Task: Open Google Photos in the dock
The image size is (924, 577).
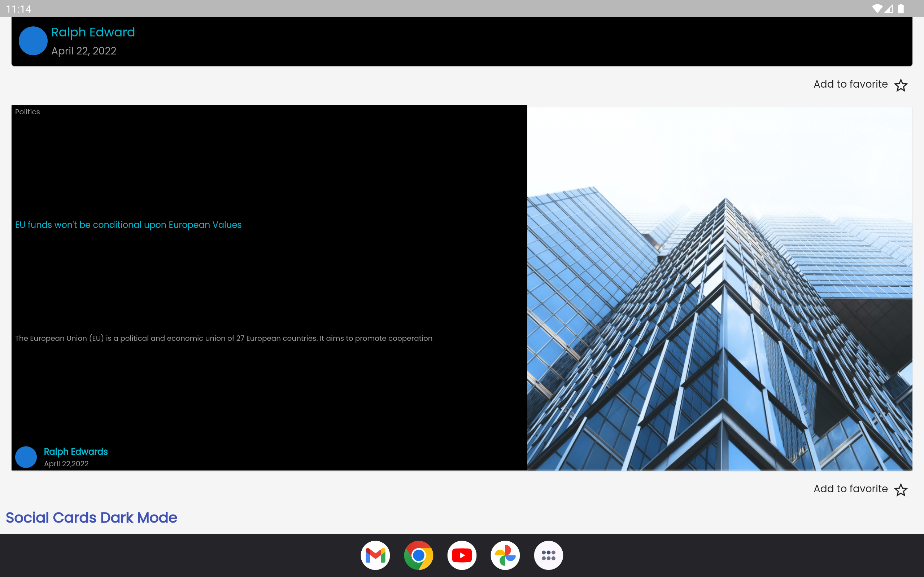Action: tap(505, 555)
